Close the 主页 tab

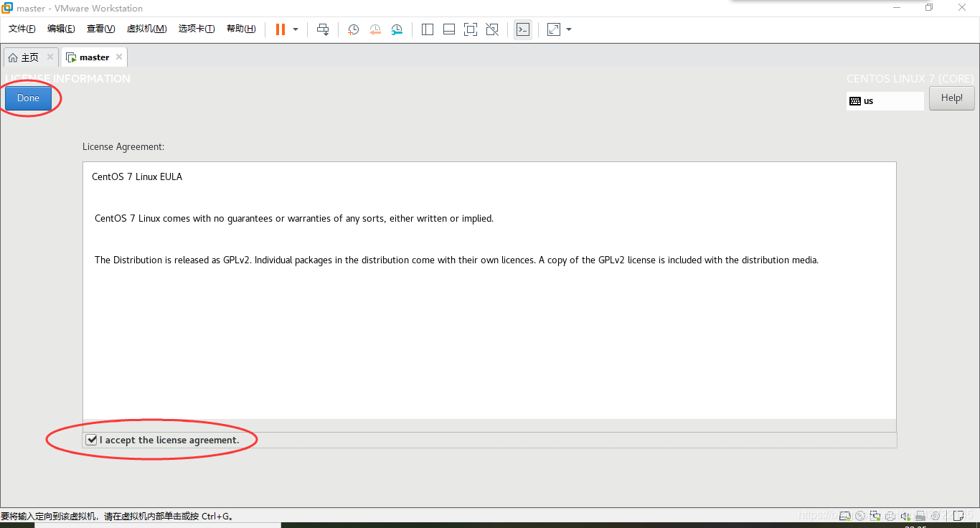pyautogui.click(x=50, y=57)
